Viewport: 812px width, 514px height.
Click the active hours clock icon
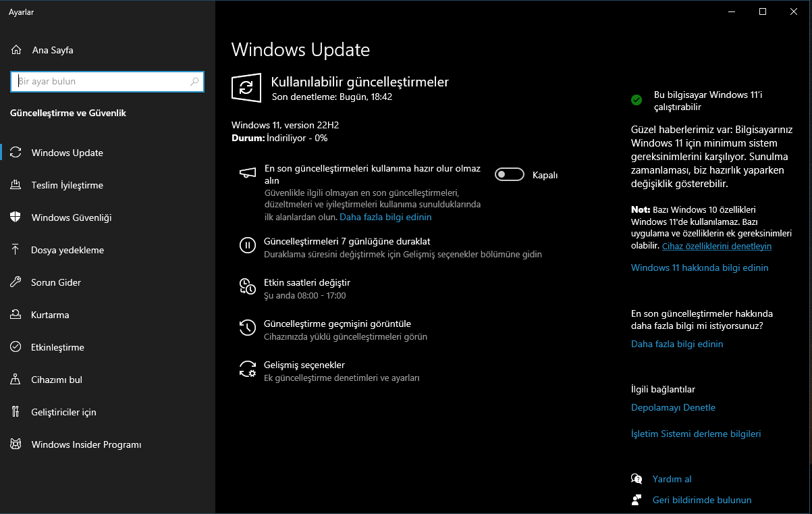coord(248,287)
